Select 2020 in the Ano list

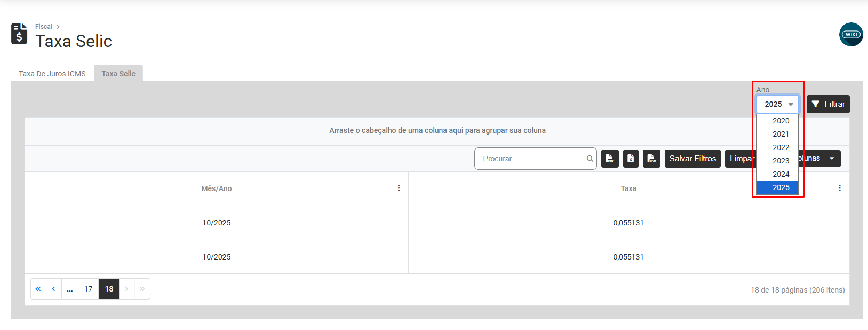(x=781, y=121)
